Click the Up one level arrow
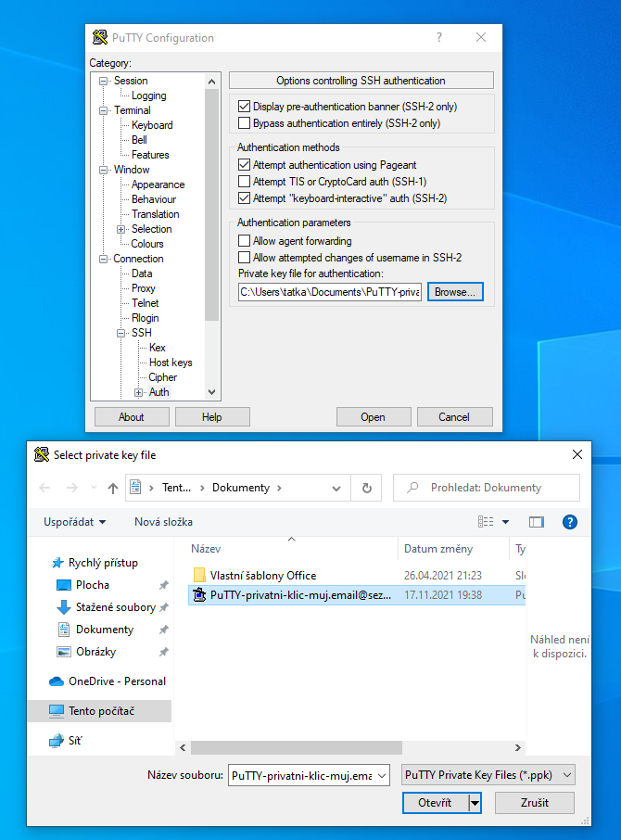 [x=113, y=488]
